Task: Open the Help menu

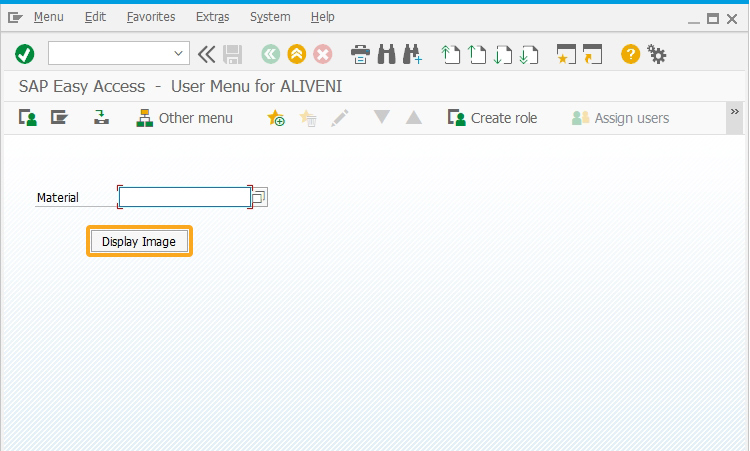Action: point(322,17)
